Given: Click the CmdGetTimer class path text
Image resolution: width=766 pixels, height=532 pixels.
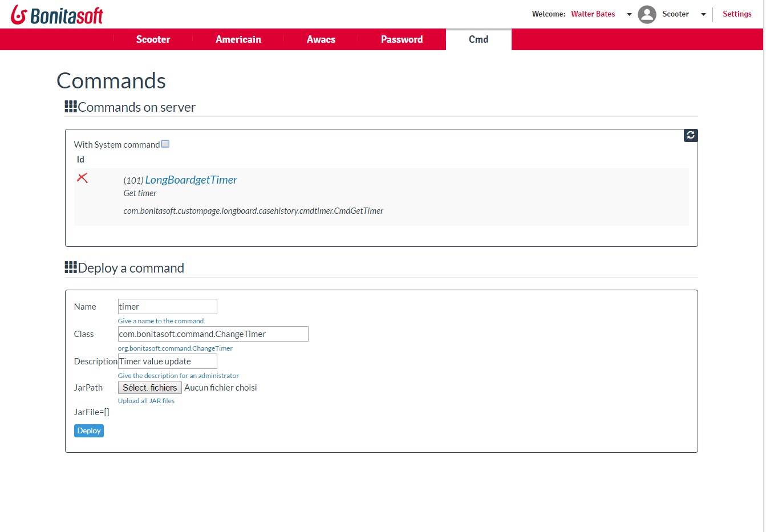Looking at the screenshot, I should (x=253, y=211).
